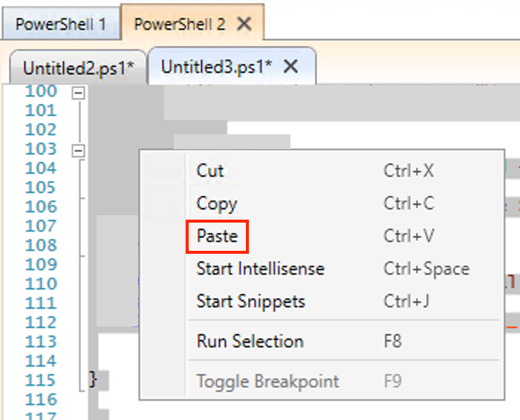Viewport: 520px width, 420px height.
Task: Choose Copy from the context menu
Action: point(216,203)
